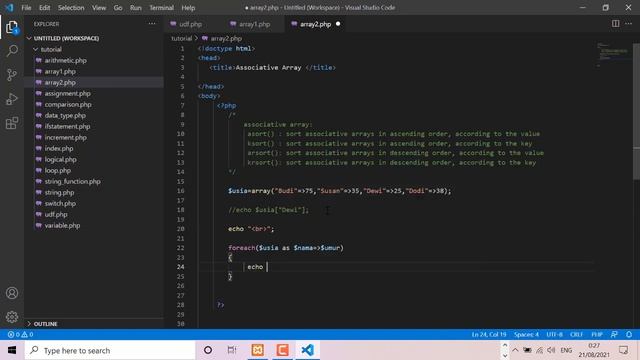Change the UTF-8 encoding in status bar
The width and height of the screenshot is (640, 360).
[554, 334]
